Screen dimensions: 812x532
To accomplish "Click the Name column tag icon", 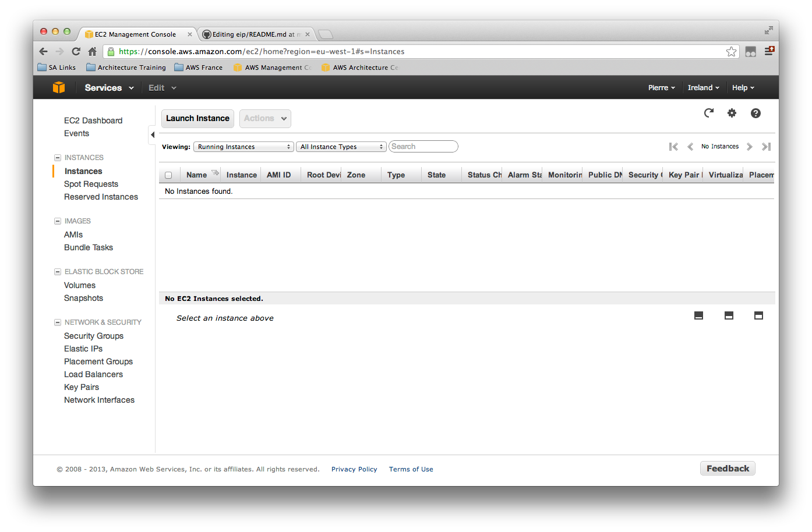I will [x=215, y=173].
